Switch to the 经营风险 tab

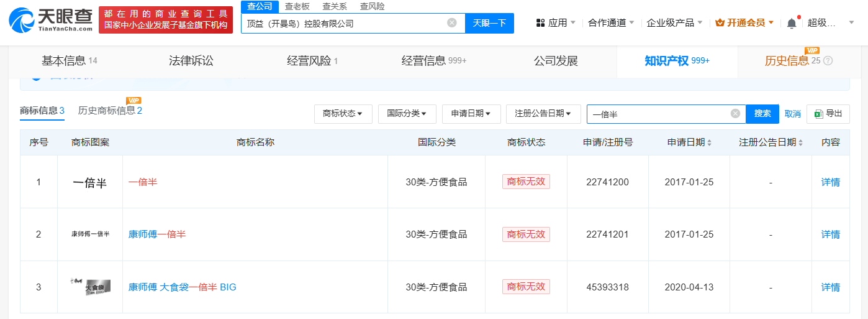coord(312,61)
